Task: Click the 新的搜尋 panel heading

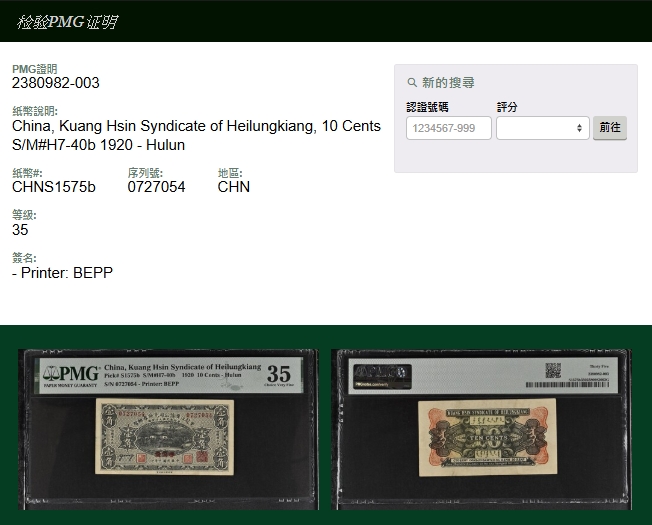Action: pyautogui.click(x=448, y=83)
